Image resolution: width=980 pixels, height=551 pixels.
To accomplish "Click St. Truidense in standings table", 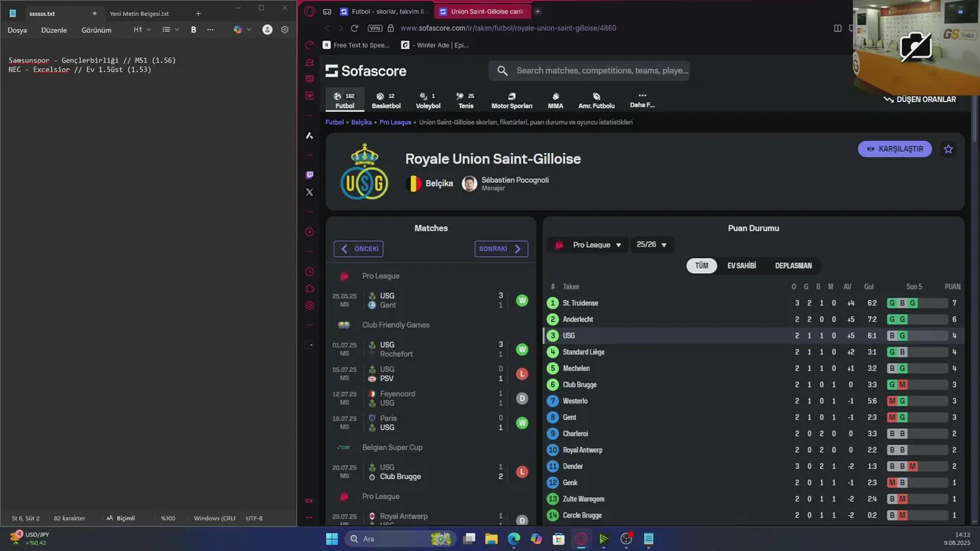I will [x=580, y=303].
